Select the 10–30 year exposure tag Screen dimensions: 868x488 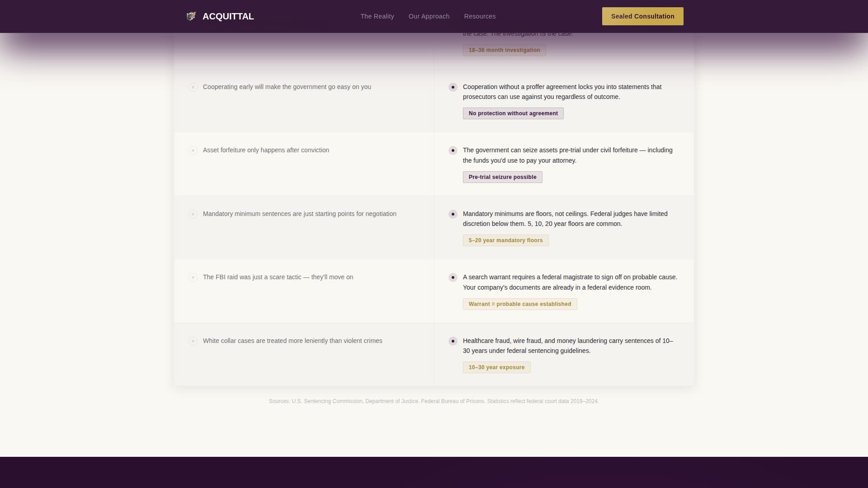point(496,367)
